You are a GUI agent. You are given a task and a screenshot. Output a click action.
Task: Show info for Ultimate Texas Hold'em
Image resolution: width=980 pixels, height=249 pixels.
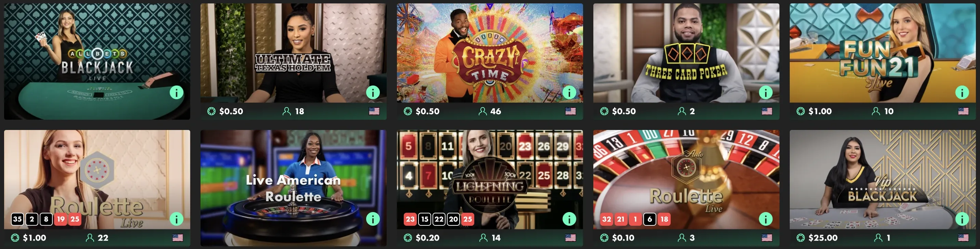(x=373, y=92)
